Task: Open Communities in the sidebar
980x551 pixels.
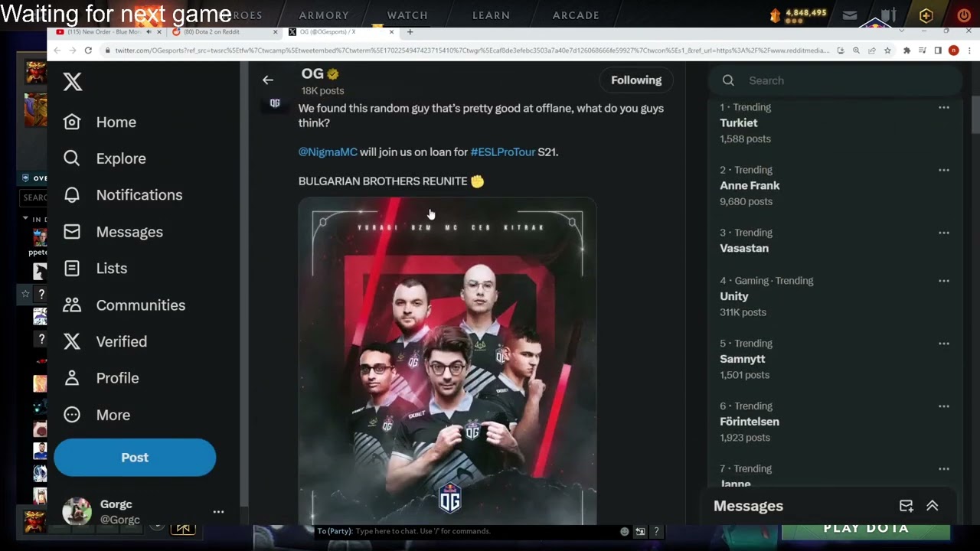Action: 124,305
